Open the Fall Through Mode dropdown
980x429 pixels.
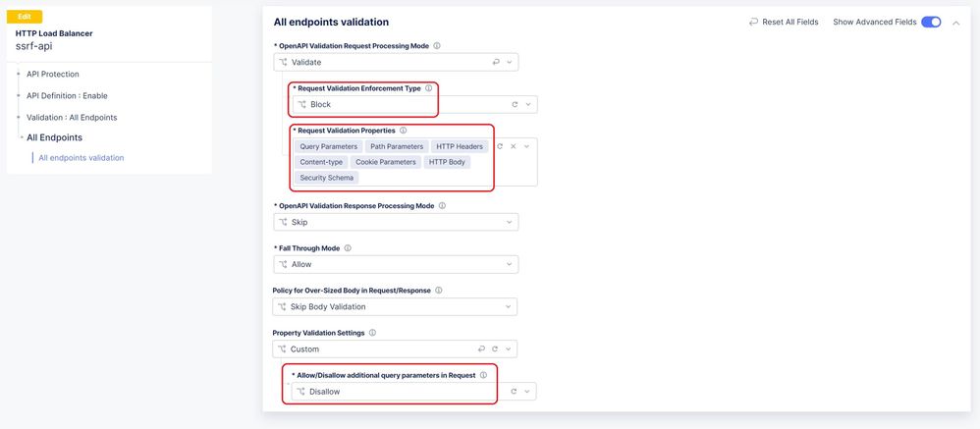click(396, 264)
